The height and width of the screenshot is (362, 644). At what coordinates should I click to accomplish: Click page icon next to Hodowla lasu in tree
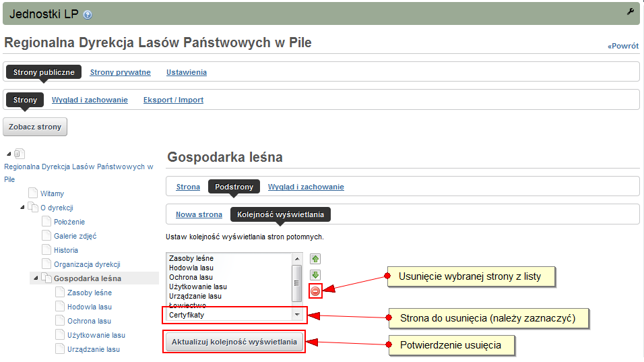[x=60, y=306]
